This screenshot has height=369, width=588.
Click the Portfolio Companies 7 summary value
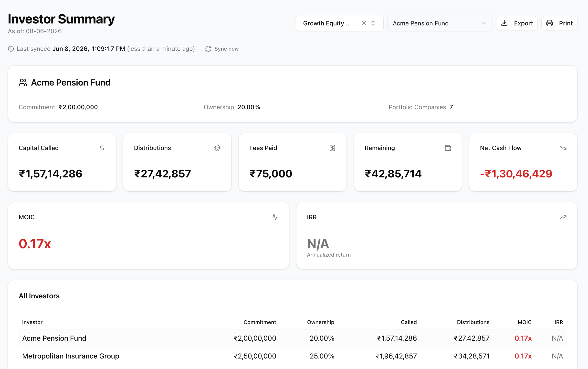pyautogui.click(x=451, y=107)
